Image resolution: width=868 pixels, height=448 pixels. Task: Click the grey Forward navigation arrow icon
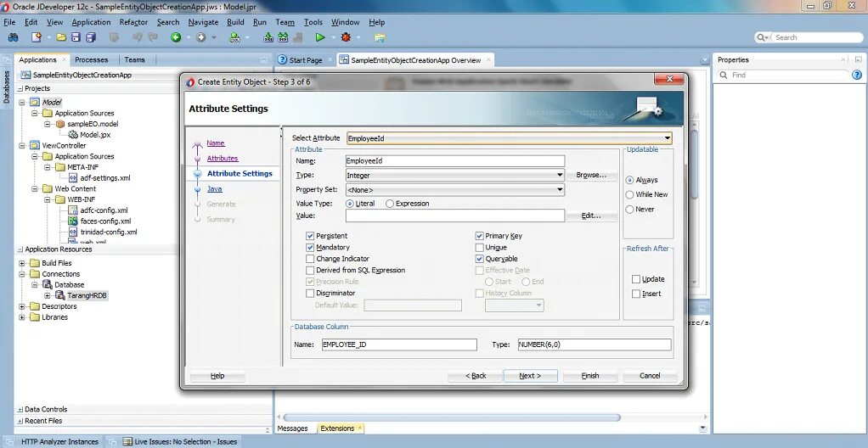pyautogui.click(x=201, y=37)
